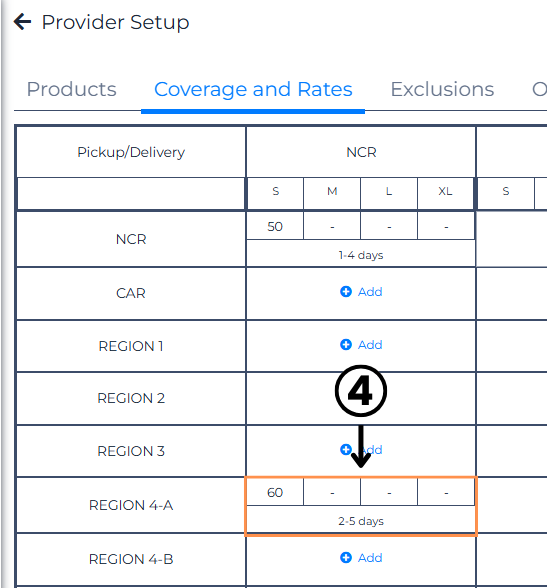The image size is (548, 588).
Task: Add a rate for CAR to NCR
Action: [361, 292]
